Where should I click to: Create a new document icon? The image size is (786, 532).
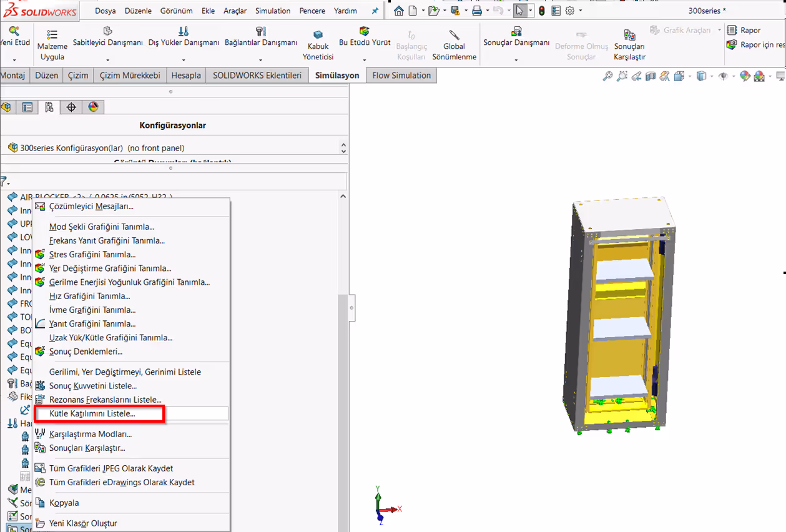click(413, 11)
